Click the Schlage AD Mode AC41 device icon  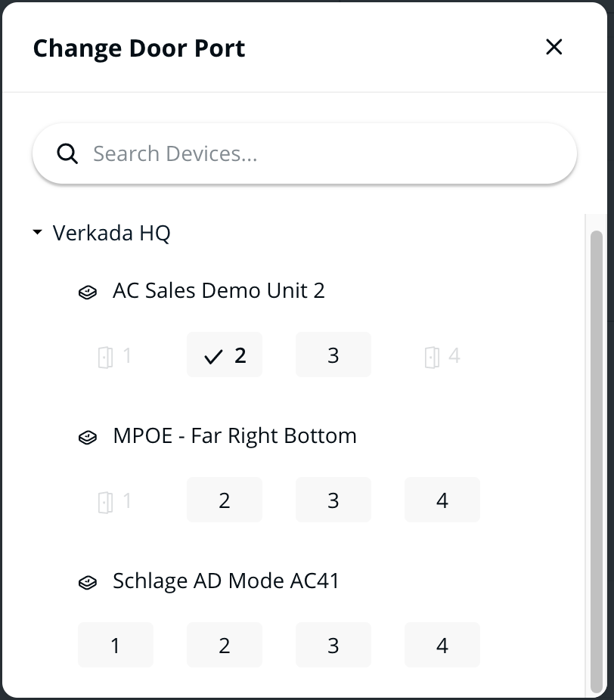pyautogui.click(x=88, y=582)
